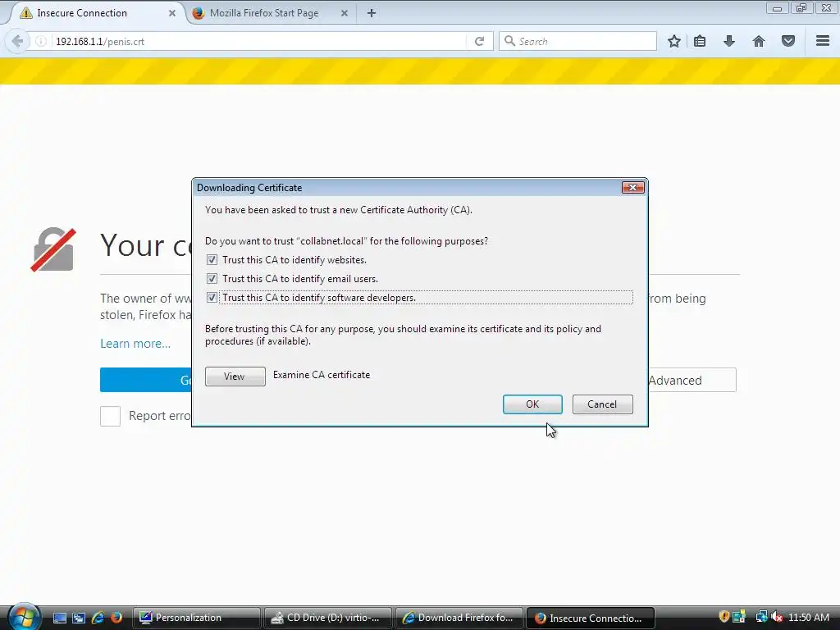The width and height of the screenshot is (840, 630).
Task: Save to Pocket icon
Action: pos(788,41)
